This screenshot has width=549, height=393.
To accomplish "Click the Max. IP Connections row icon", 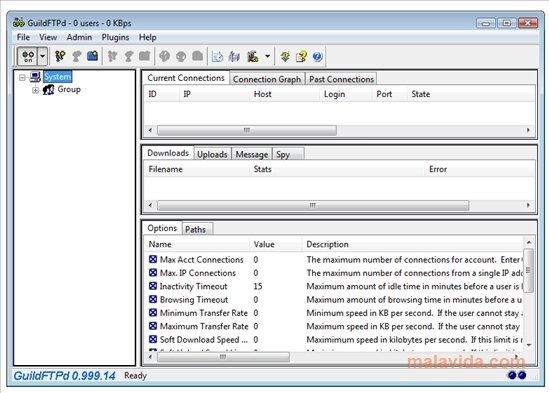I will point(153,273).
